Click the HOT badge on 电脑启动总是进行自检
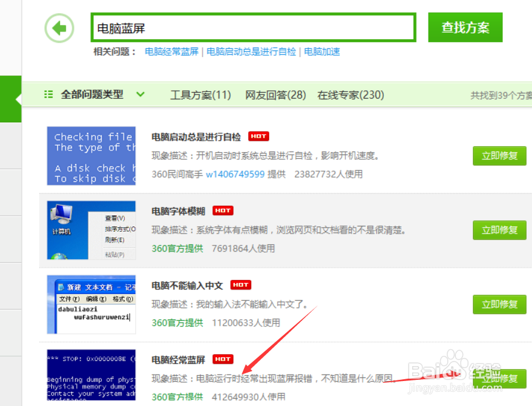This screenshot has height=406, width=532. click(258, 136)
